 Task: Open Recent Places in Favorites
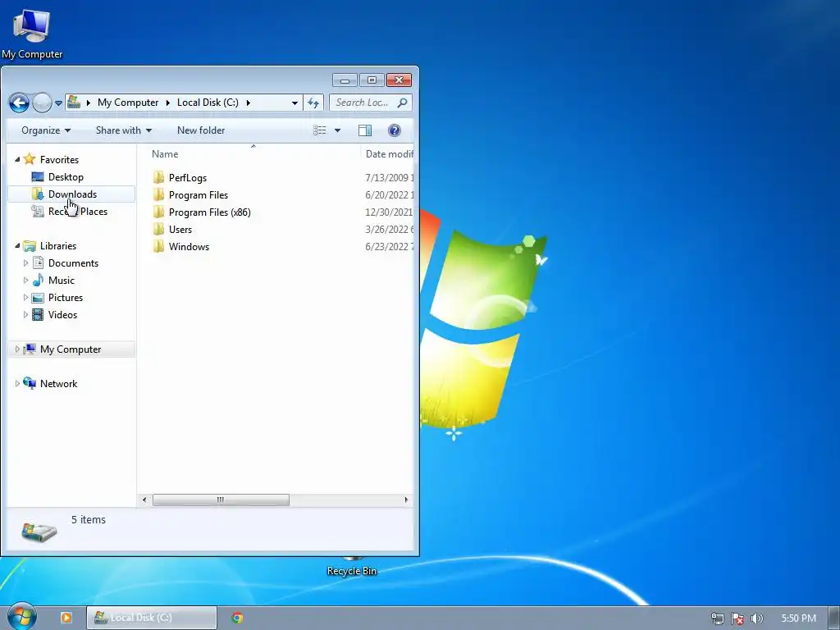coord(70,211)
